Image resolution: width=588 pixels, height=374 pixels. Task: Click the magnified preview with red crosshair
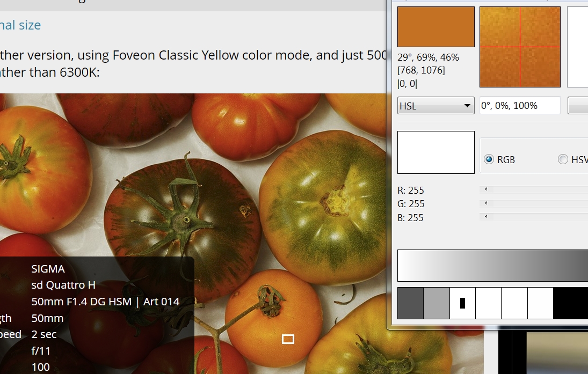click(520, 47)
